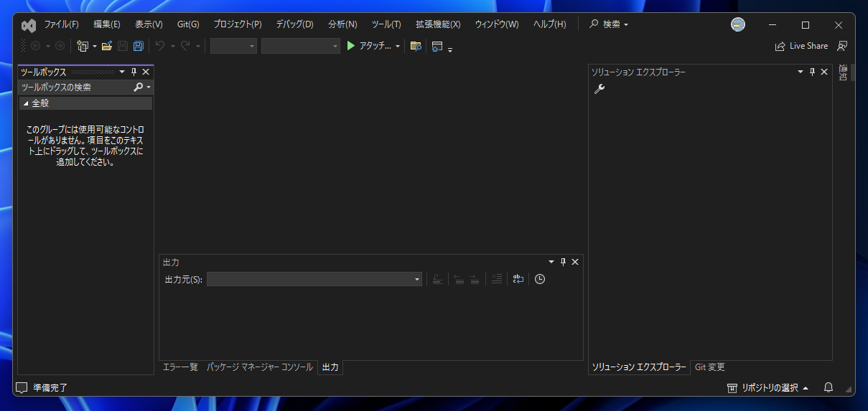This screenshot has width=868, height=411.
Task: Click the Toggle Word Wrap icon in 出力
Action: click(518, 279)
